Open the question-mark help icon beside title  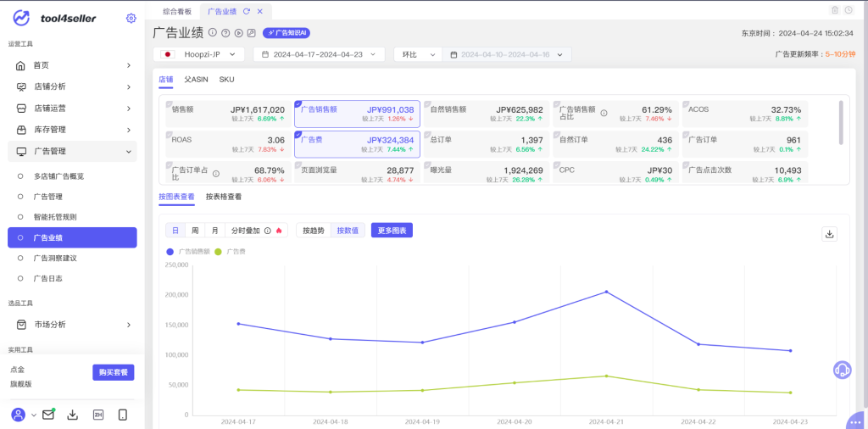point(225,33)
